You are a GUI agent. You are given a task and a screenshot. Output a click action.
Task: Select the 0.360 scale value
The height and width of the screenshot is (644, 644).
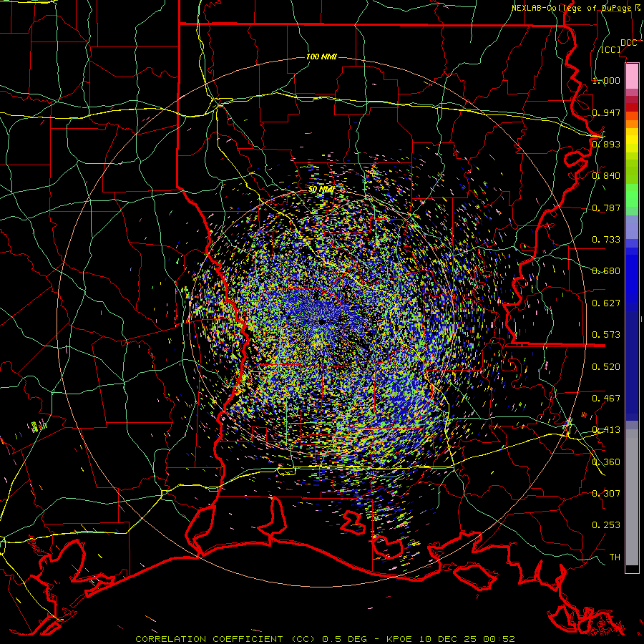pos(606,462)
